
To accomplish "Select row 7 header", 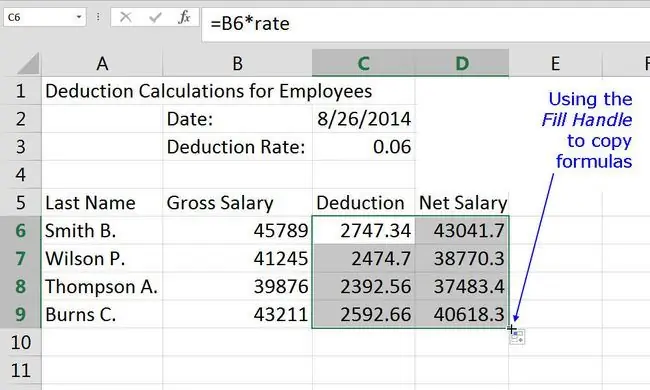I will 21,259.
